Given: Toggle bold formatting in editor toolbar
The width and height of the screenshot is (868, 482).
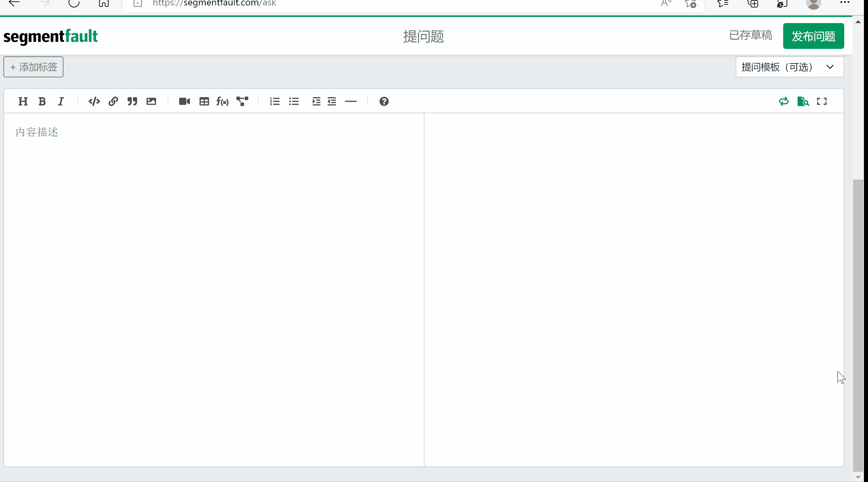Looking at the screenshot, I should pyautogui.click(x=42, y=101).
